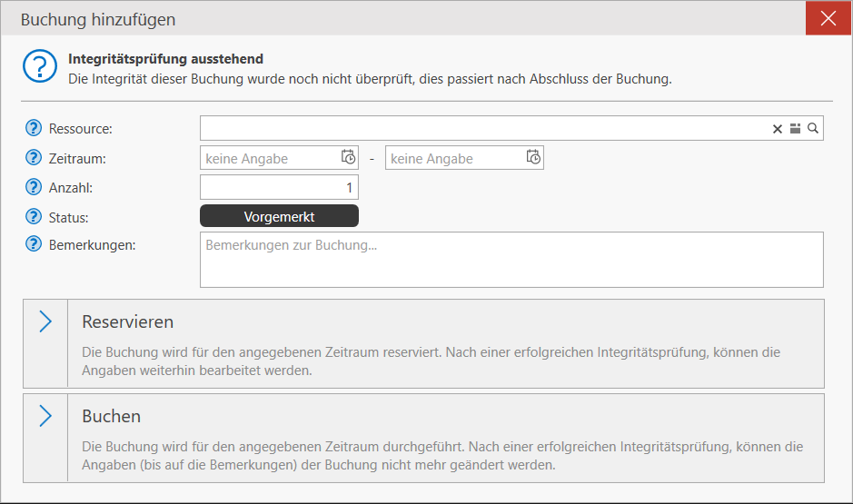The width and height of the screenshot is (853, 504).
Task: Close the Buchung hinzufügen dialog
Action: tap(828, 18)
